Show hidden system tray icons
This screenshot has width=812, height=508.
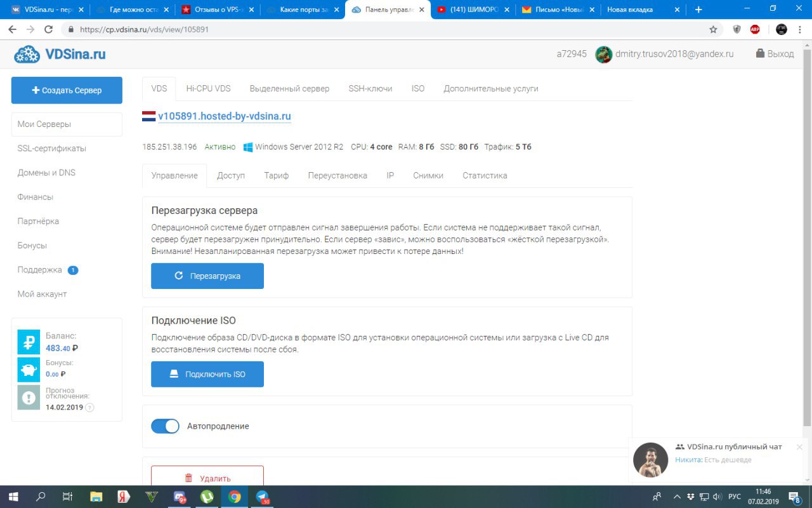[677, 497]
